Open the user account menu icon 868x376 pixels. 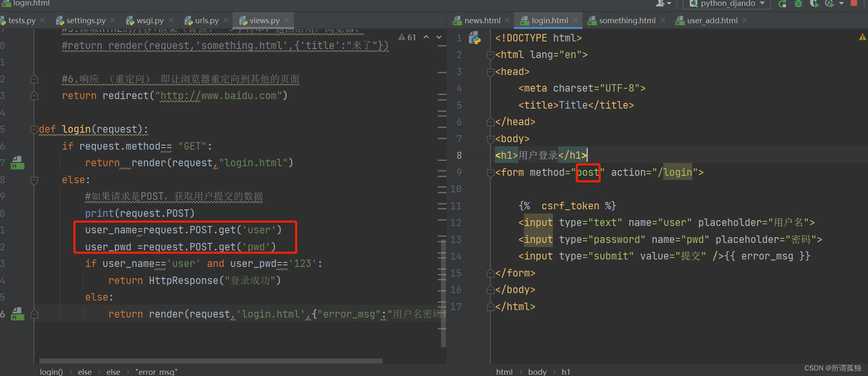pos(663,4)
